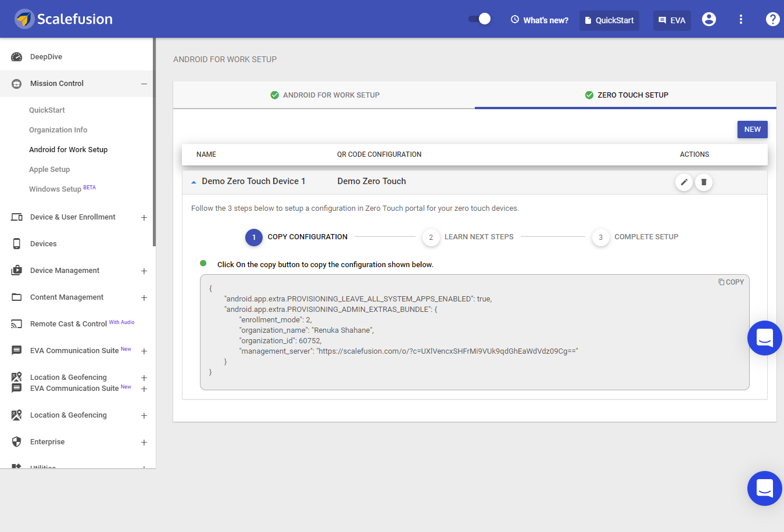Open the user account profile icon
The height and width of the screenshot is (532, 784).
pos(708,19)
